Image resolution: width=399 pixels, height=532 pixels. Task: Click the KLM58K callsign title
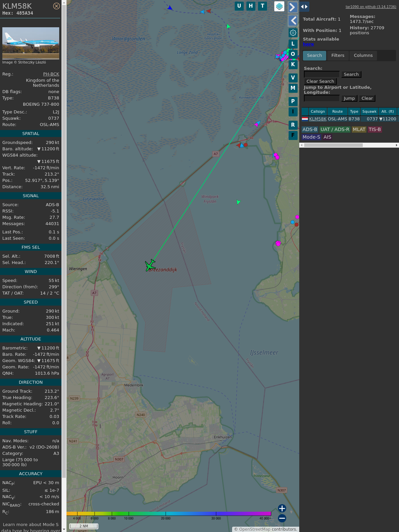17,6
